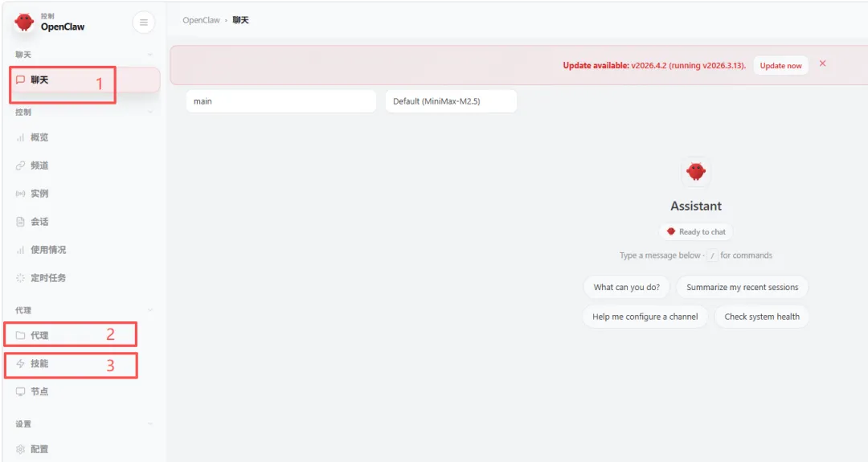This screenshot has width=868, height=462.
Task: Click the 'Assistant' heading
Action: click(x=696, y=206)
